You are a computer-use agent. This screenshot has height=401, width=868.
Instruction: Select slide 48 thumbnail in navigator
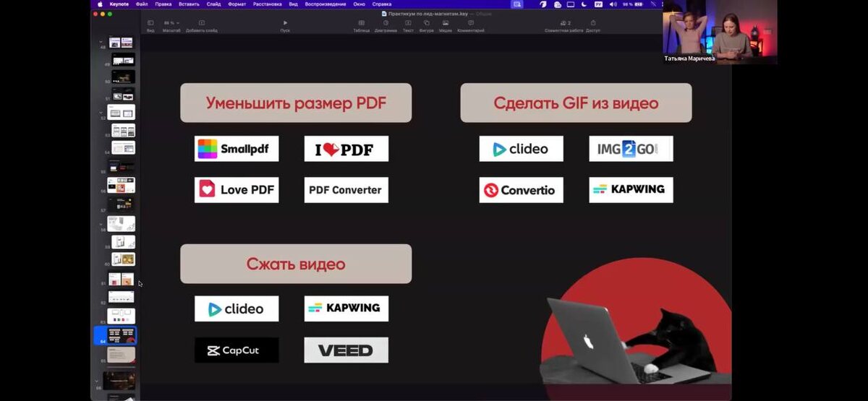(x=121, y=43)
